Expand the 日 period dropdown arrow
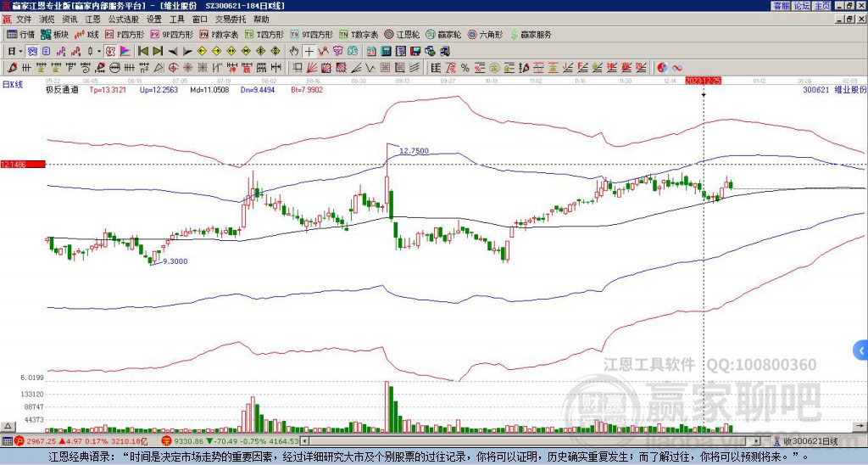Viewport: 868px width, 465px height. [21, 52]
